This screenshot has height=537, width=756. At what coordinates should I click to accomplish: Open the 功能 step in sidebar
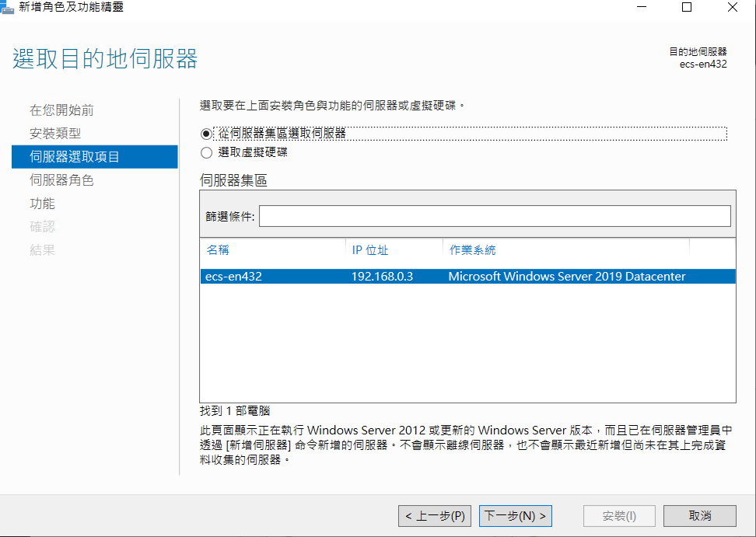43,204
